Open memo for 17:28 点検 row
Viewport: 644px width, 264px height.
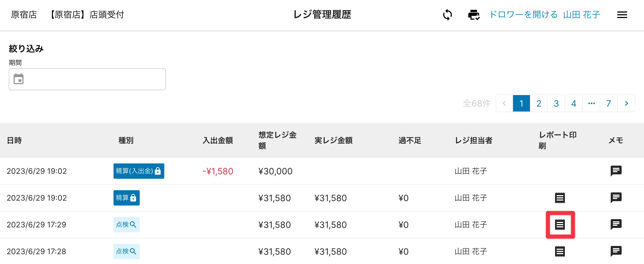click(616, 251)
